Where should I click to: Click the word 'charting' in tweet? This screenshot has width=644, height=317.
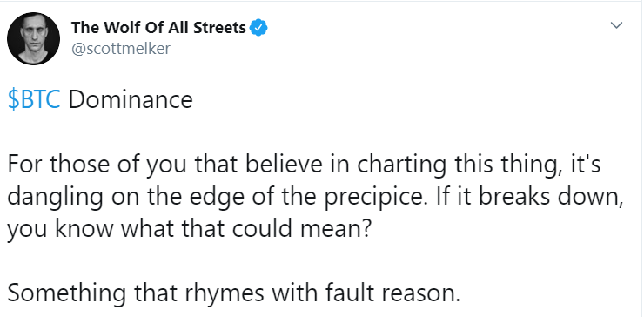point(402,165)
